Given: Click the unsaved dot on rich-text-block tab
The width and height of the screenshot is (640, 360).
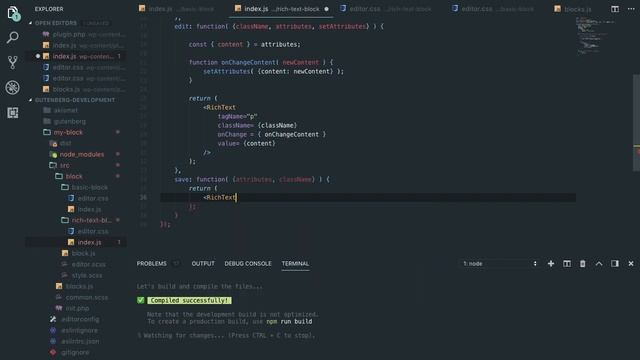Looking at the screenshot, I should click(326, 9).
